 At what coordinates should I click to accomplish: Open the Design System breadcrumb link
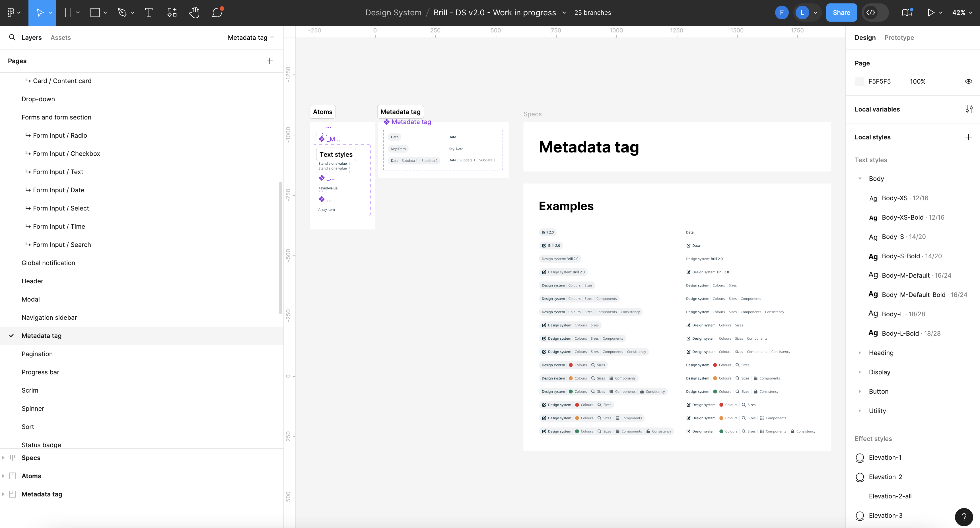[393, 12]
